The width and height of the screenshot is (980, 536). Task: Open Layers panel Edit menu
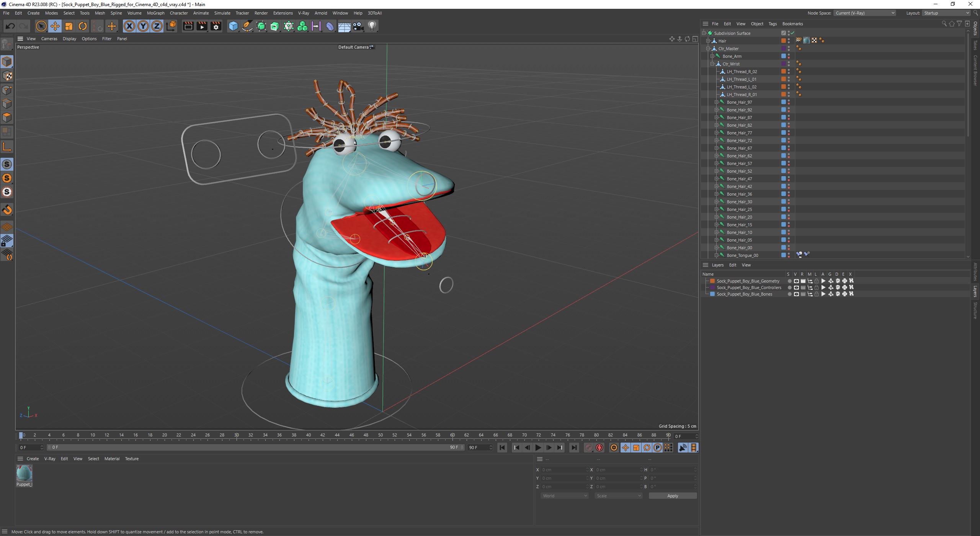coord(732,265)
